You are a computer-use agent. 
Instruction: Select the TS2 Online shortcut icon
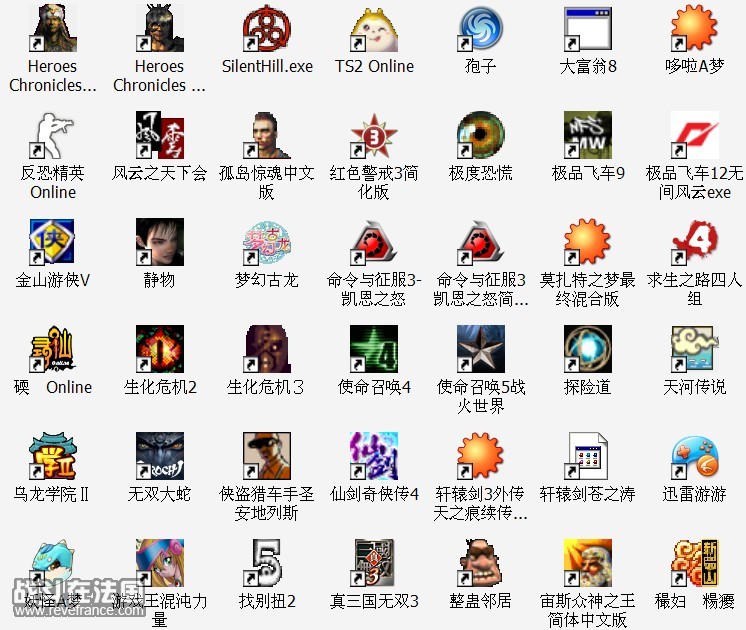pyautogui.click(x=373, y=28)
